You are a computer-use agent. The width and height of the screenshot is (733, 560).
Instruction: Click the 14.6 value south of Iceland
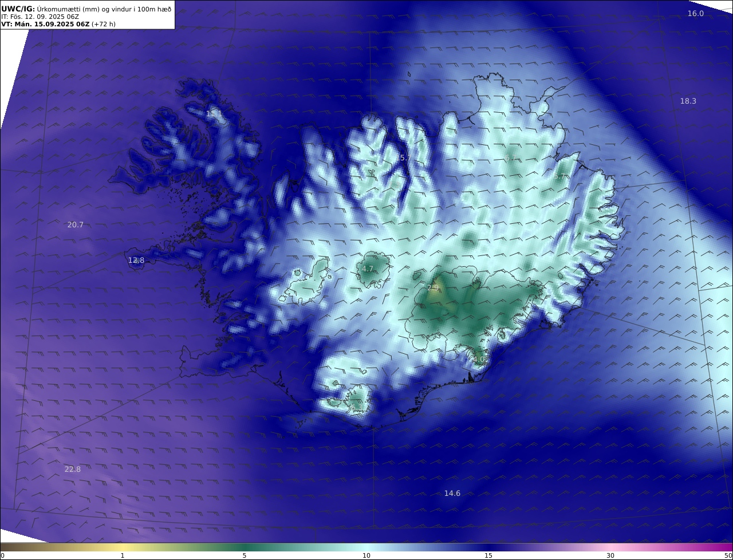click(x=452, y=494)
